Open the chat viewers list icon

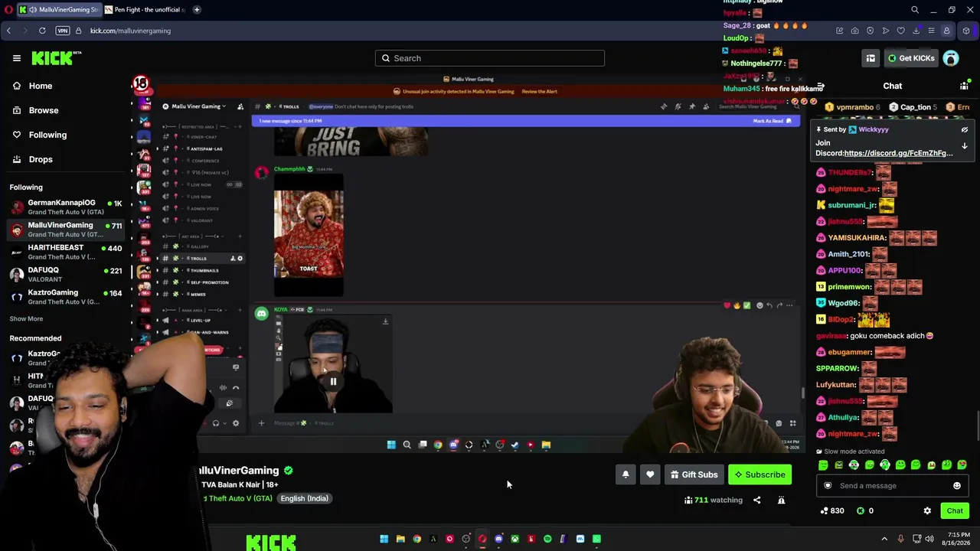point(964,86)
